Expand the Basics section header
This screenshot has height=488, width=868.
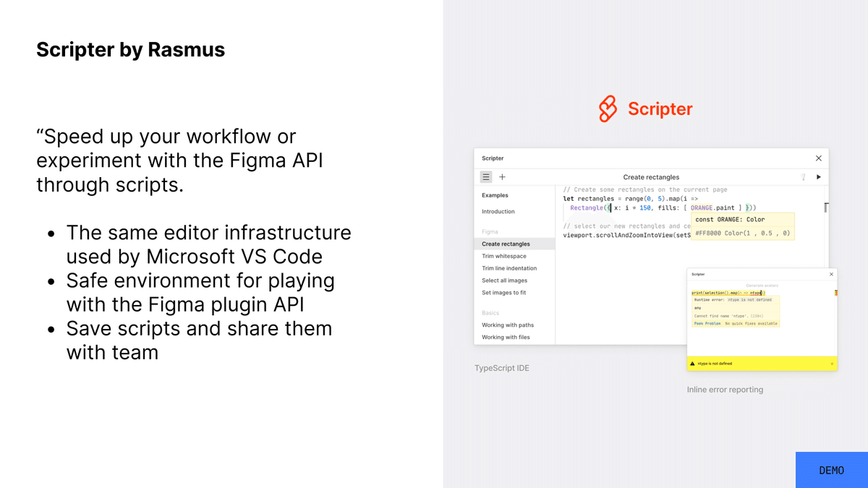490,312
